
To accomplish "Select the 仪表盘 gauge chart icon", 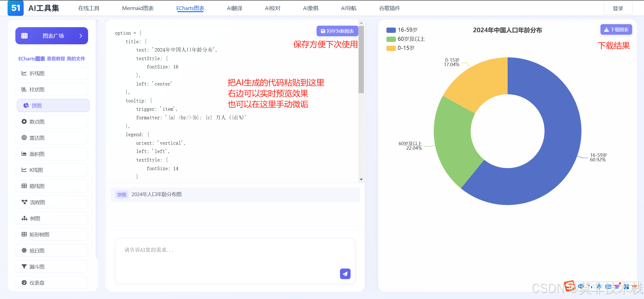I will [x=24, y=283].
